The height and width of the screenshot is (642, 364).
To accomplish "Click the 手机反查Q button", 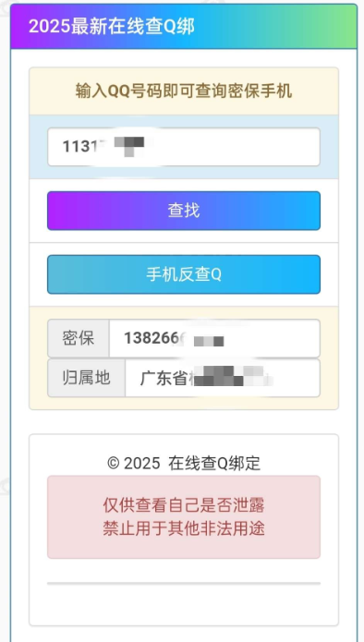I will pos(184,274).
